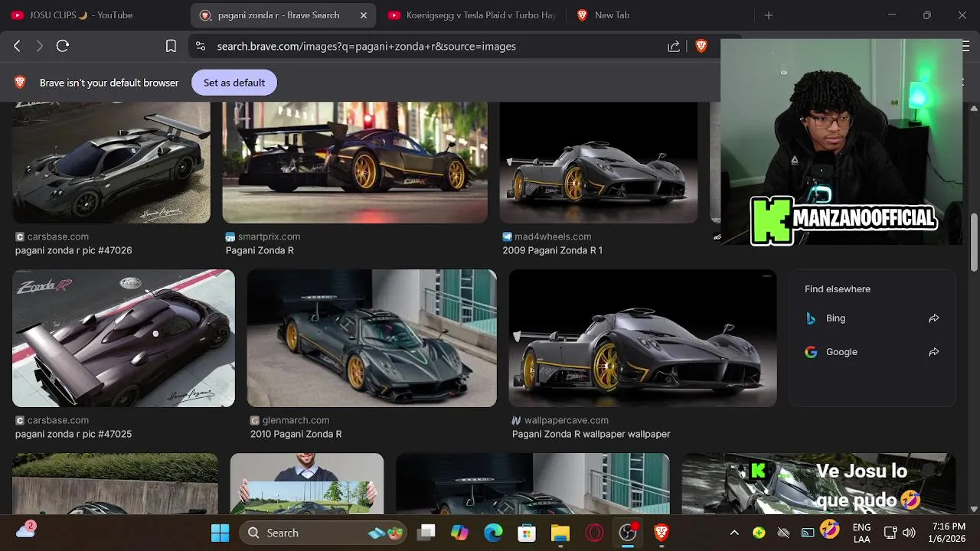The image size is (980, 551).
Task: Open Task View in the taskbar
Action: coord(426,533)
